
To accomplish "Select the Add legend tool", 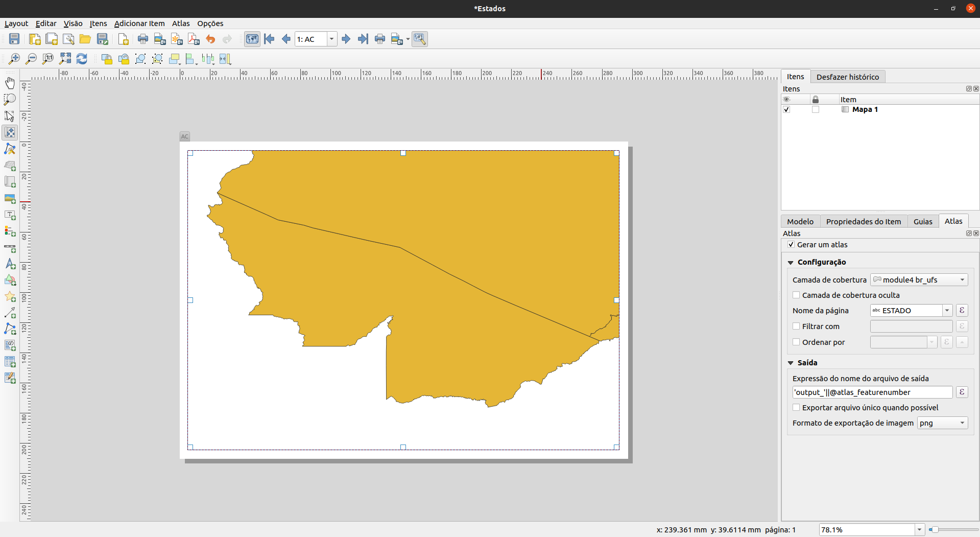I will pyautogui.click(x=10, y=231).
